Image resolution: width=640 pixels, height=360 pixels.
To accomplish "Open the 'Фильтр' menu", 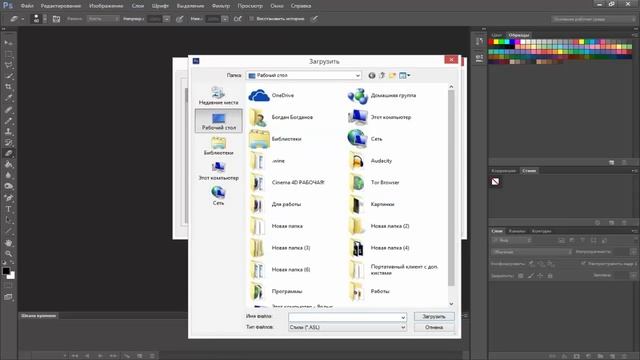I will point(221,6).
